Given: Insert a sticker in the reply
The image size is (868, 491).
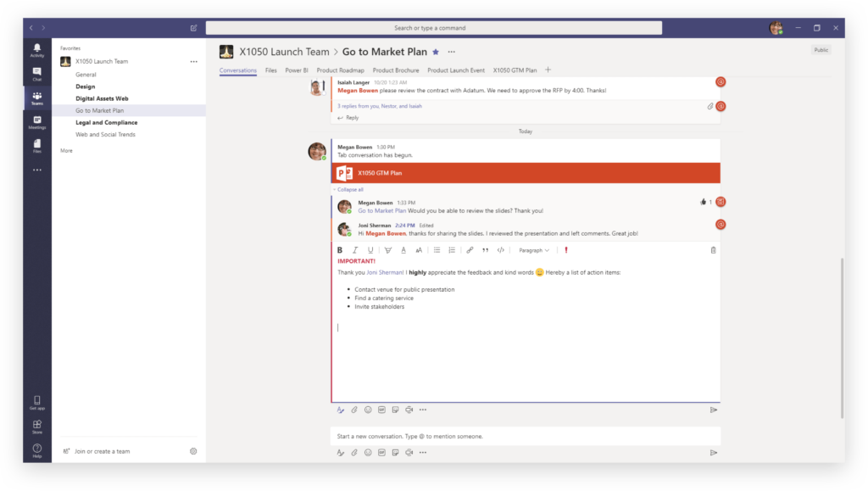Looking at the screenshot, I should [x=395, y=410].
